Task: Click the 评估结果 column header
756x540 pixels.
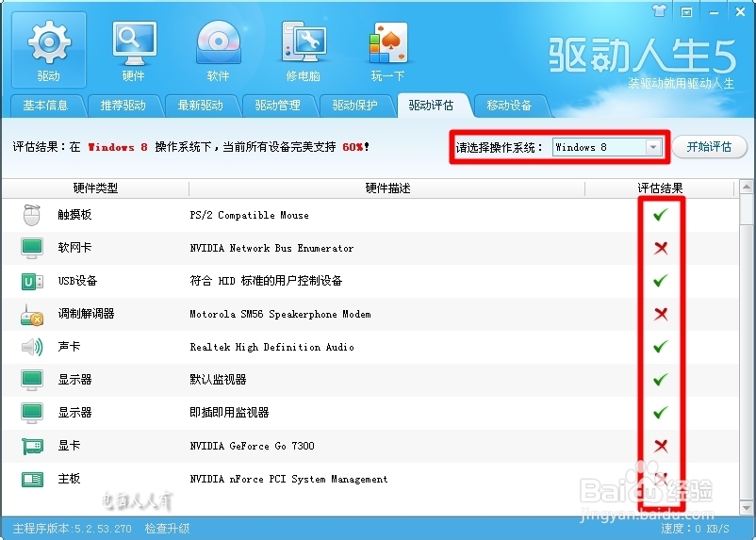Action: click(660, 188)
